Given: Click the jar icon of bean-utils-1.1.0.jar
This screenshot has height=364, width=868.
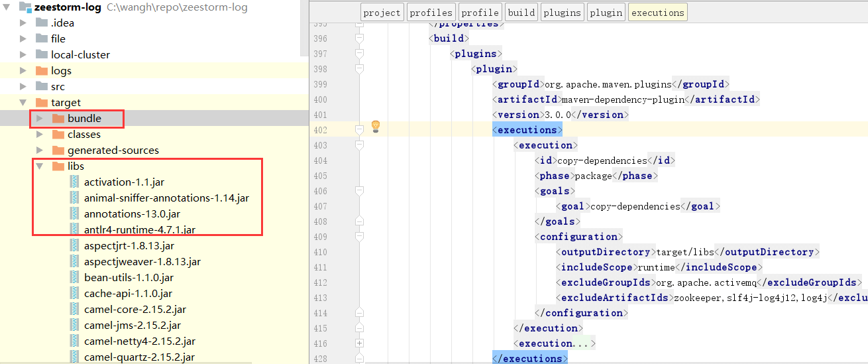Looking at the screenshot, I should coord(74,277).
